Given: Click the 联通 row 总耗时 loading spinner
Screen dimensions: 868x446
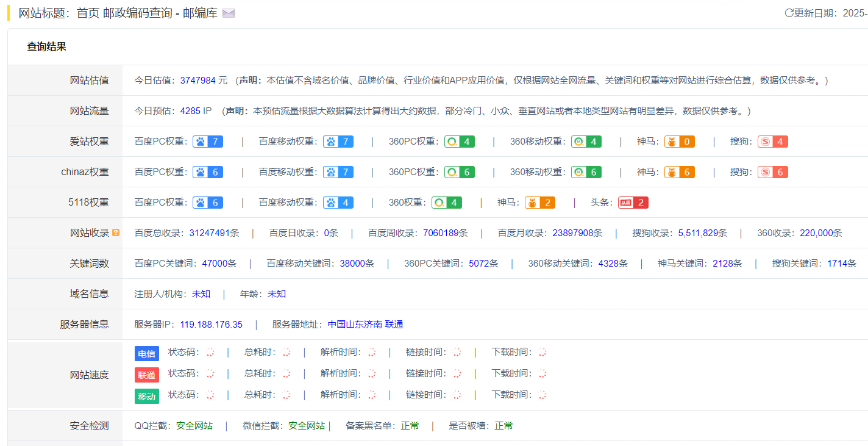Looking at the screenshot, I should click(286, 373).
